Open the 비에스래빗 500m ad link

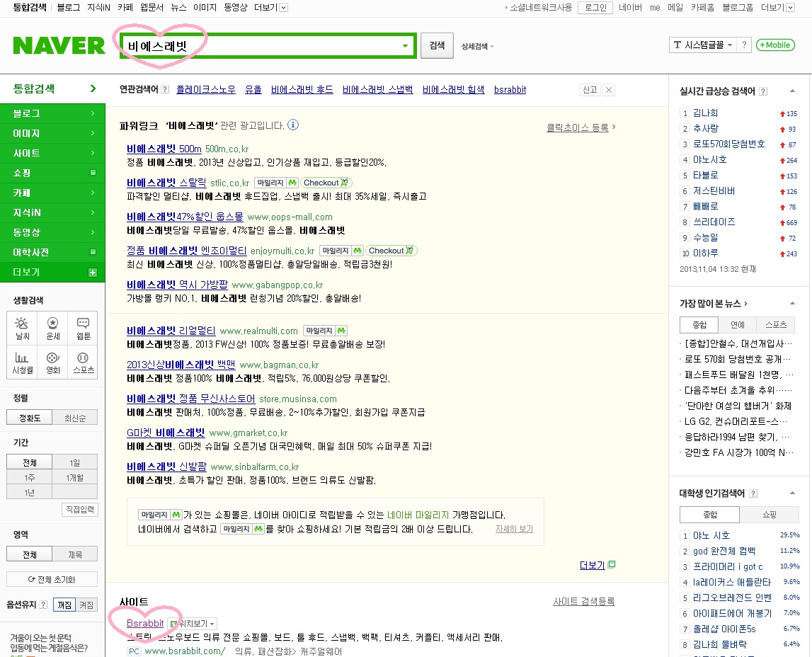[x=164, y=149]
